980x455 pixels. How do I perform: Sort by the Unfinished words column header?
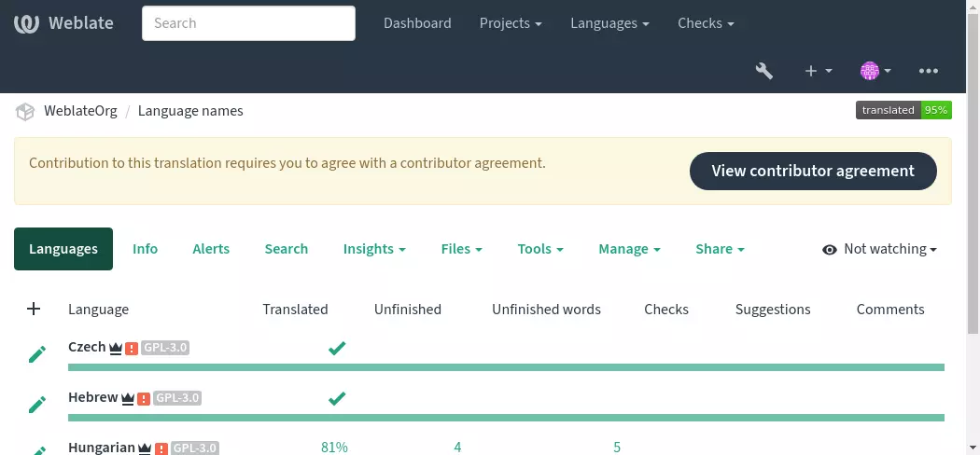546,310
